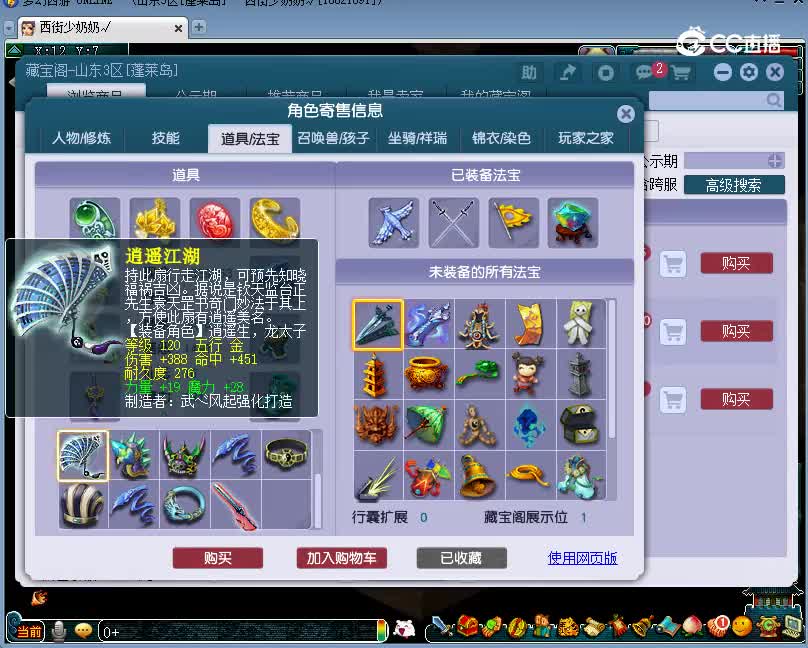
Task: Switch to 技能 tab
Action: tap(165, 138)
